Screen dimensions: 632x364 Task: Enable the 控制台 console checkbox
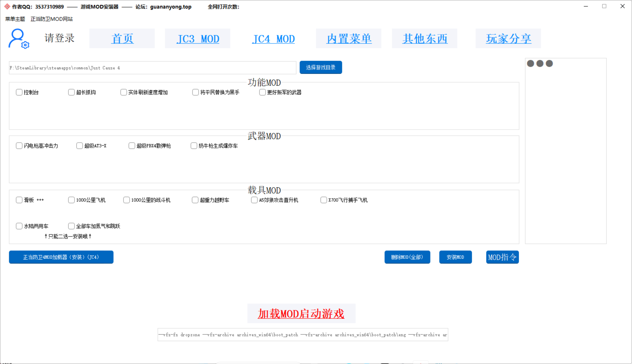[19, 92]
